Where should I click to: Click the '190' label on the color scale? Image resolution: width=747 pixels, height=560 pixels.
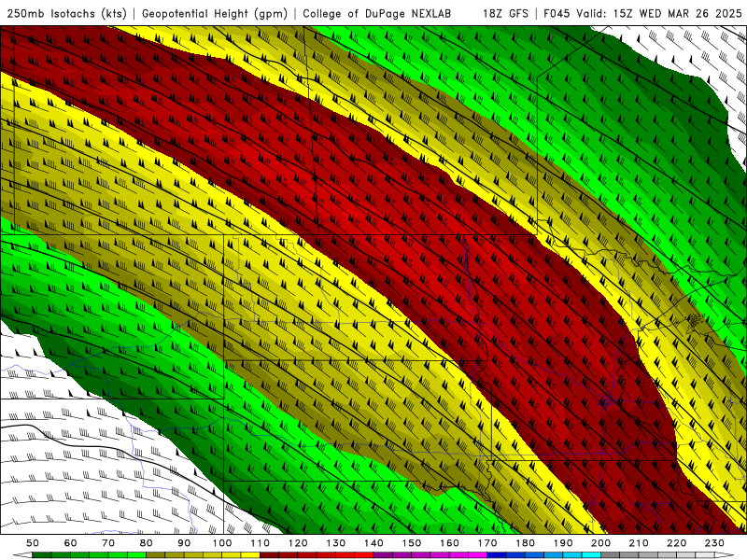click(x=563, y=543)
